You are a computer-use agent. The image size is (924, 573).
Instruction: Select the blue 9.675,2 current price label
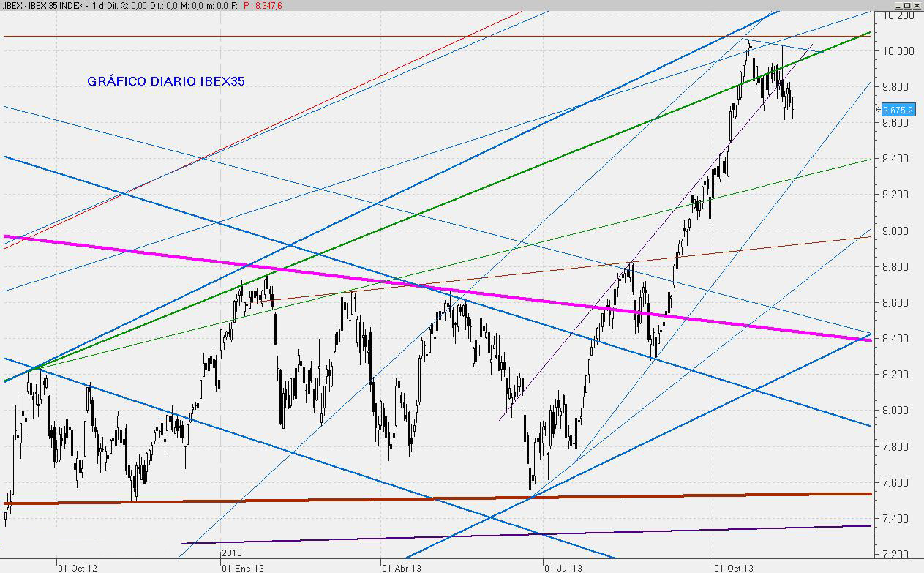pos(898,110)
